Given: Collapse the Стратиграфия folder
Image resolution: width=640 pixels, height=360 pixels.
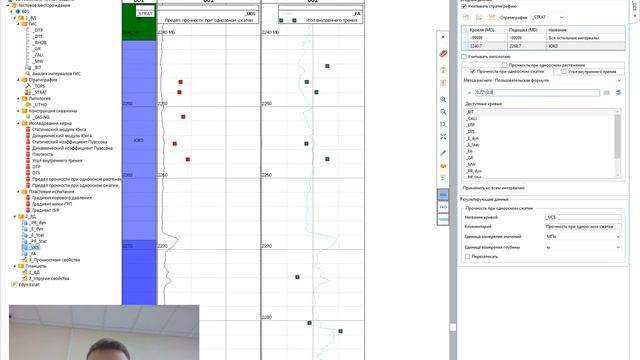Looking at the screenshot, I should (18, 80).
